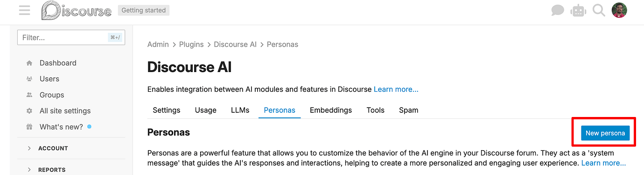This screenshot has width=644, height=175.
Task: Select the Spam tab
Action: coord(408,110)
